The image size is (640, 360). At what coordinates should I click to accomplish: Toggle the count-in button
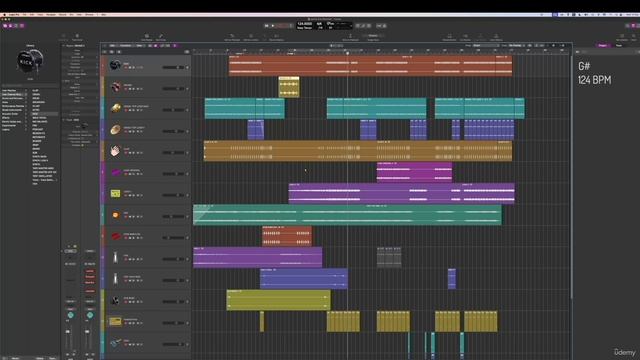(379, 26)
